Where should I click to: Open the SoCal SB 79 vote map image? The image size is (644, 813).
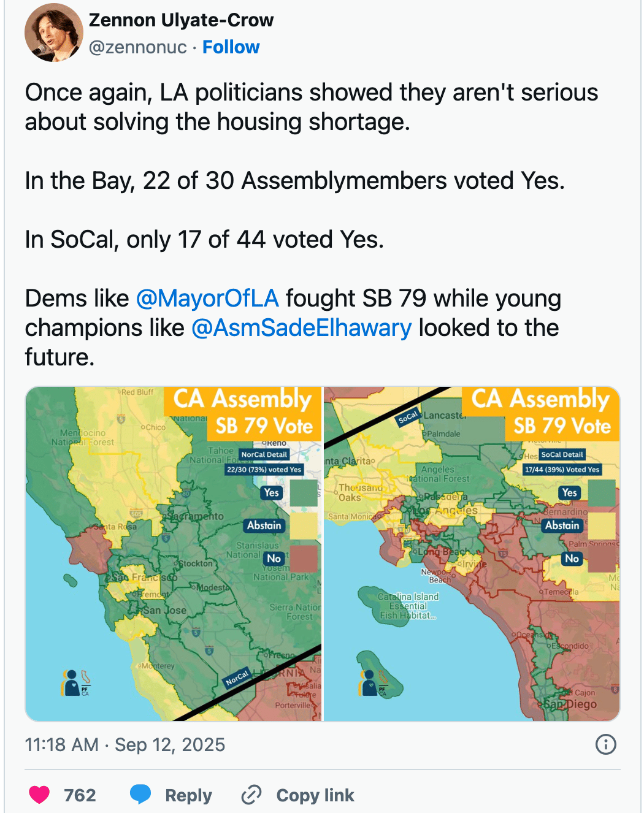tap(472, 554)
